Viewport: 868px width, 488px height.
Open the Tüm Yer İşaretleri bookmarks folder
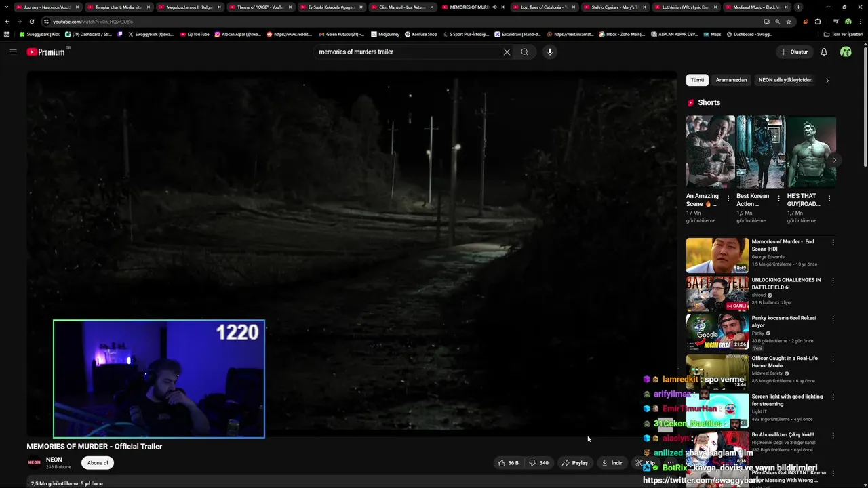pyautogui.click(x=843, y=34)
